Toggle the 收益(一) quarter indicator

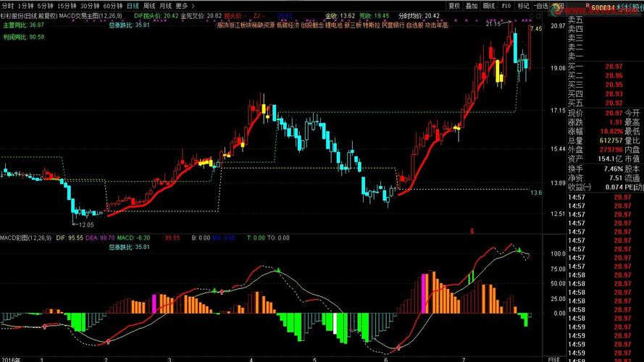(579, 188)
